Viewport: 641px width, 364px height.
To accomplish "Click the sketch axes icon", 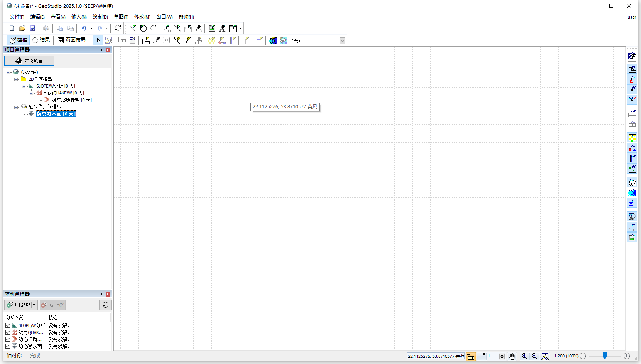I will (x=167, y=28).
